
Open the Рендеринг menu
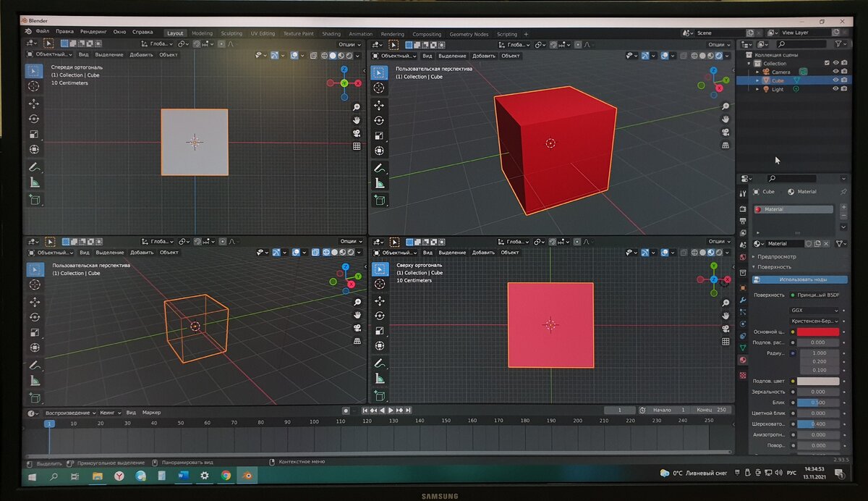click(93, 32)
